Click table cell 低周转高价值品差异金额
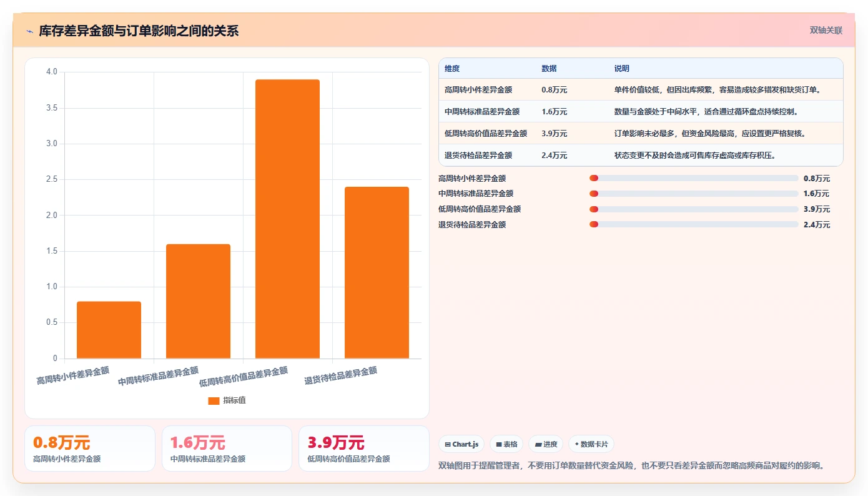 click(x=486, y=134)
